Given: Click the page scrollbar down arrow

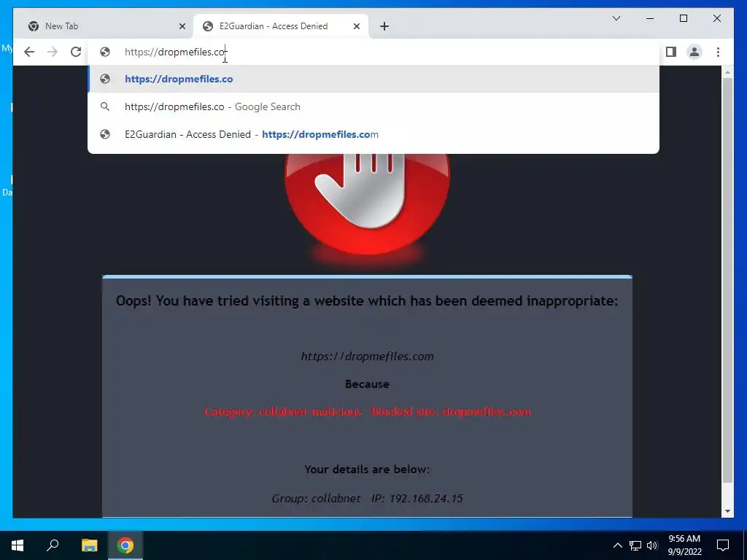Looking at the screenshot, I should pyautogui.click(x=727, y=511).
